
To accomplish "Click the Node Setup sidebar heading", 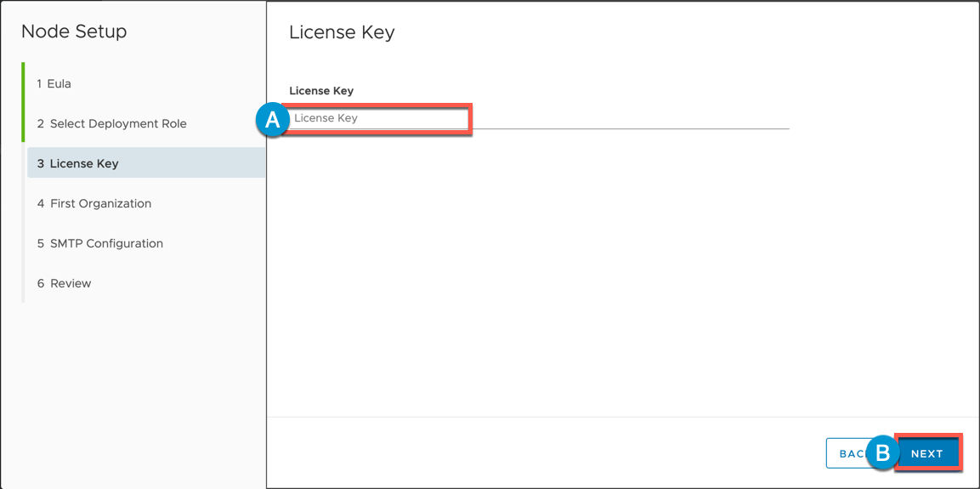I will pyautogui.click(x=74, y=31).
